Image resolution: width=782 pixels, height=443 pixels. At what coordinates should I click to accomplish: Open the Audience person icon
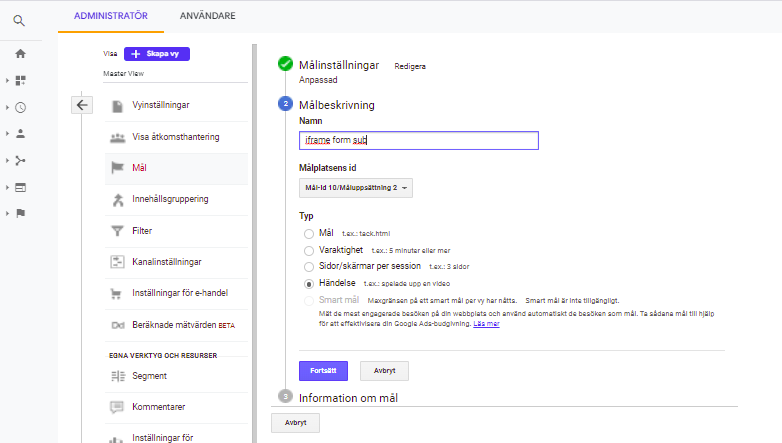[20, 133]
